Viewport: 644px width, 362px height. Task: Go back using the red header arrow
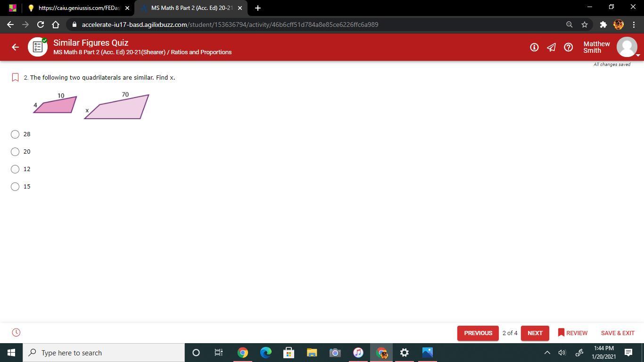pyautogui.click(x=15, y=47)
